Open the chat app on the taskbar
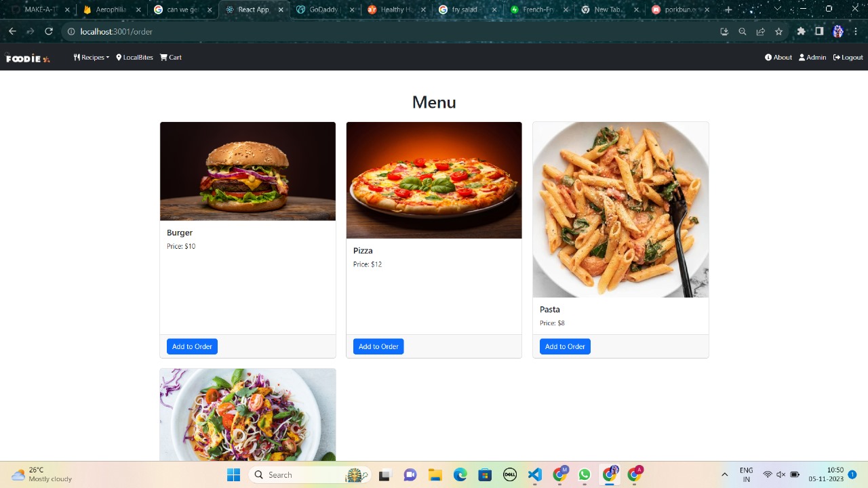 pos(410,475)
